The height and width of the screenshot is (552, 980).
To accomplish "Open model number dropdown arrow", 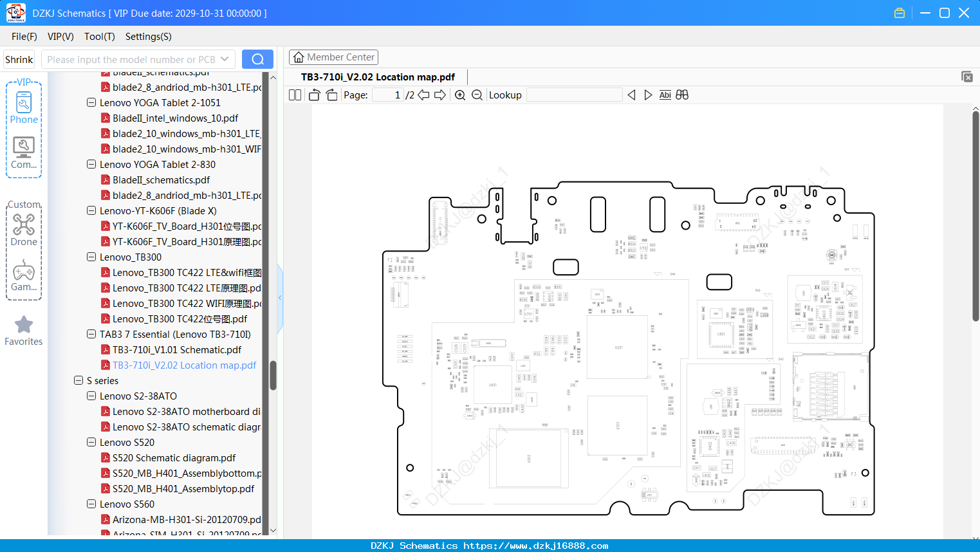I will 225,59.
